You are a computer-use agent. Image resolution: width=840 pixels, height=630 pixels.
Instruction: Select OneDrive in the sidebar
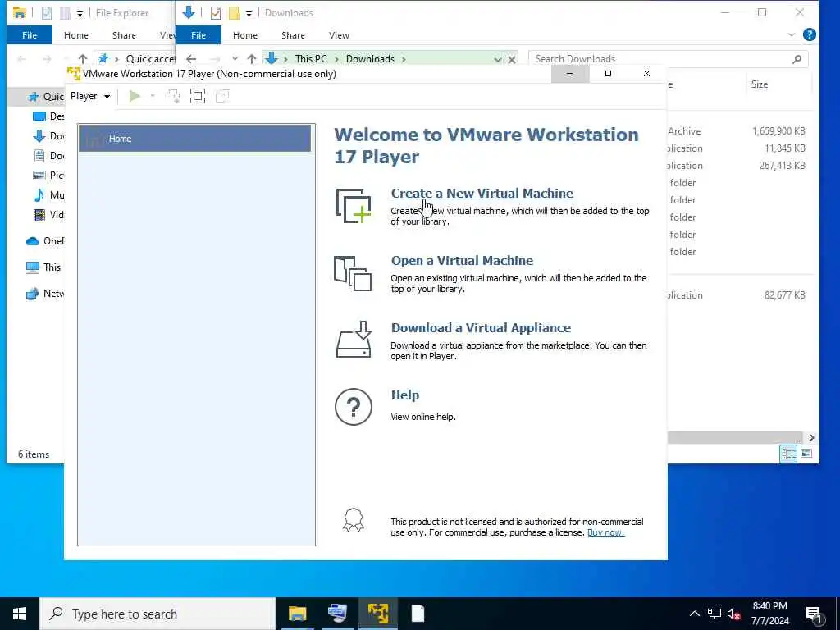[x=45, y=241]
